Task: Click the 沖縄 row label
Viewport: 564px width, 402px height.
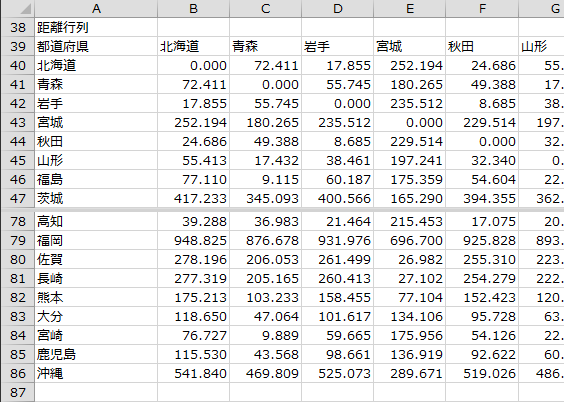Action: pyautogui.click(x=96, y=374)
